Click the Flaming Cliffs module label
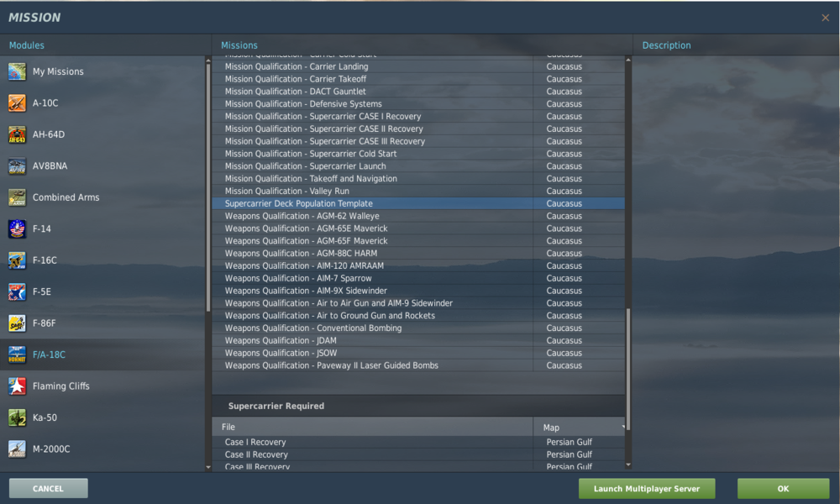 [61, 386]
